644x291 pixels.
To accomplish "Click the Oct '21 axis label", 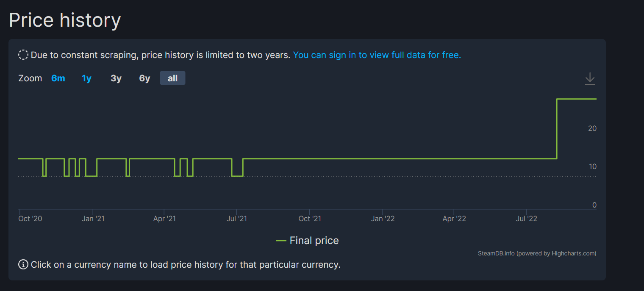I will [310, 219].
